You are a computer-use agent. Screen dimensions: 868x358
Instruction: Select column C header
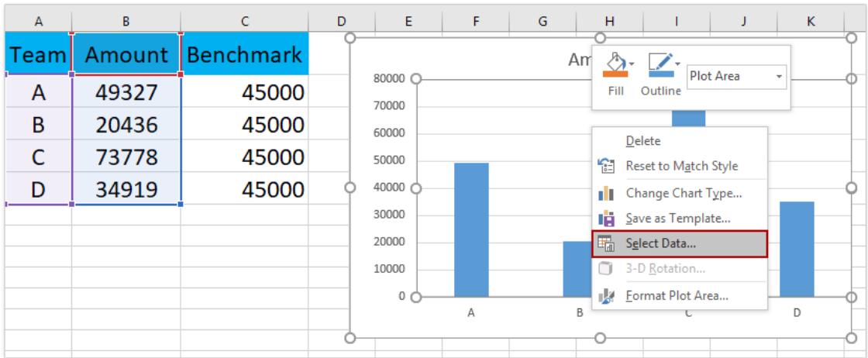coord(245,21)
